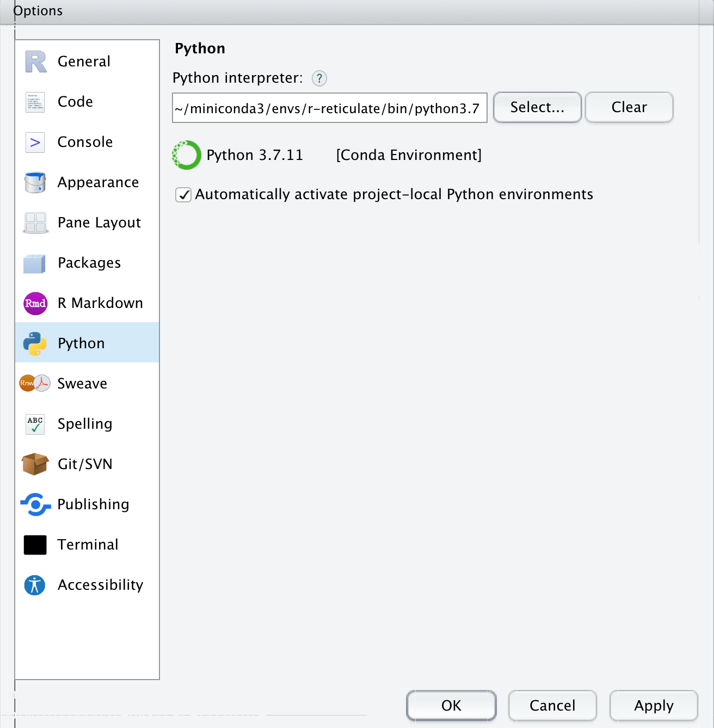Click the Git/SVN cardboard box icon

coord(35,464)
